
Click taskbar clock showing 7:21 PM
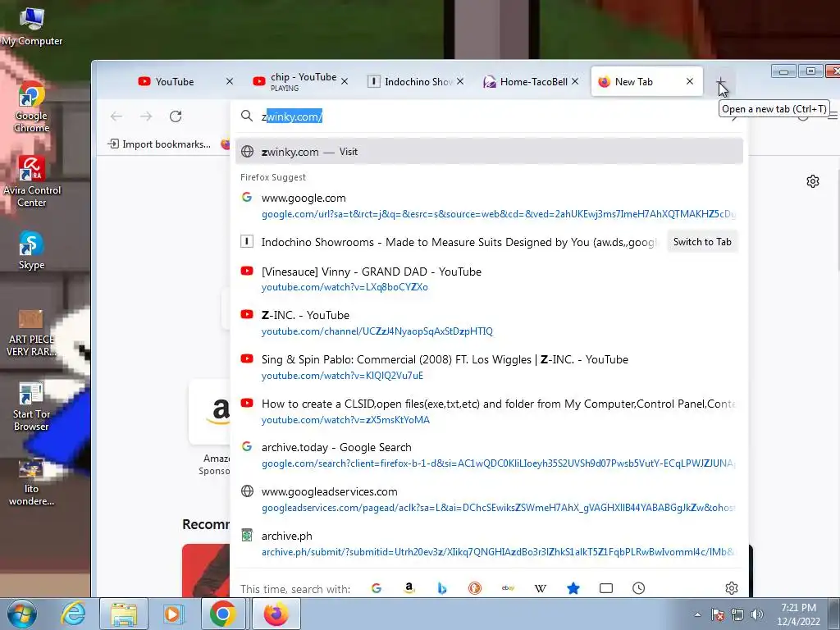pos(798,614)
